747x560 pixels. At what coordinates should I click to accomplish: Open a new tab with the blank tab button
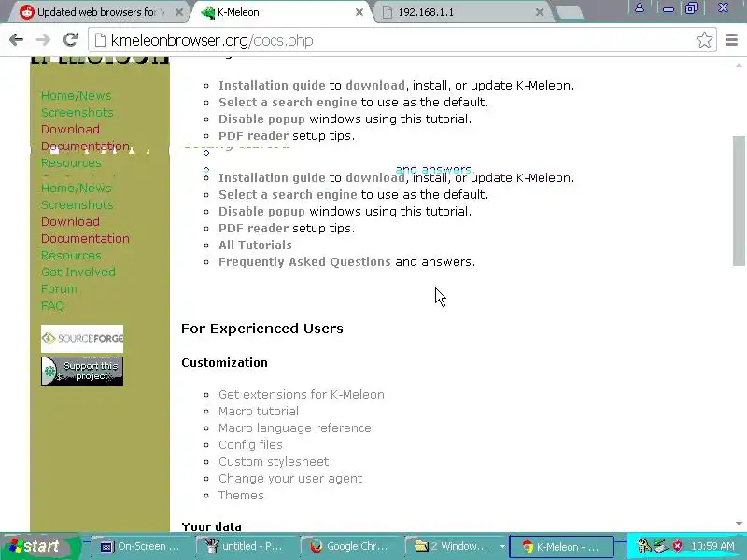pyautogui.click(x=569, y=12)
